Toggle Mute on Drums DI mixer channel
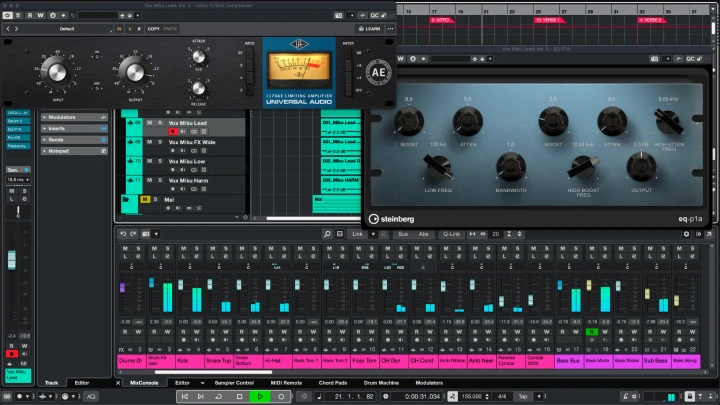 [x=125, y=248]
